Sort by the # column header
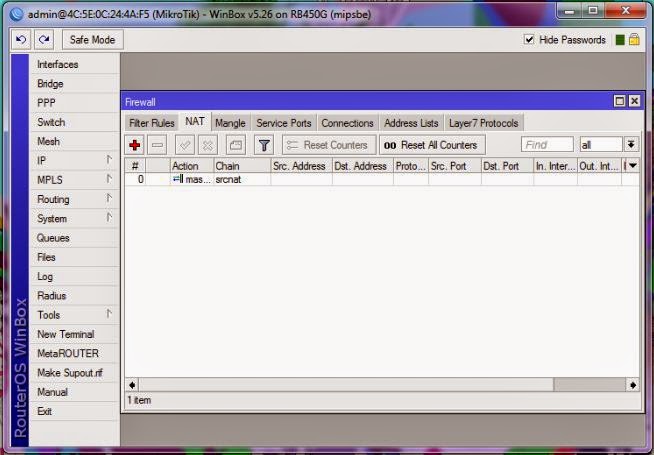This screenshot has width=654, height=455. click(136, 166)
